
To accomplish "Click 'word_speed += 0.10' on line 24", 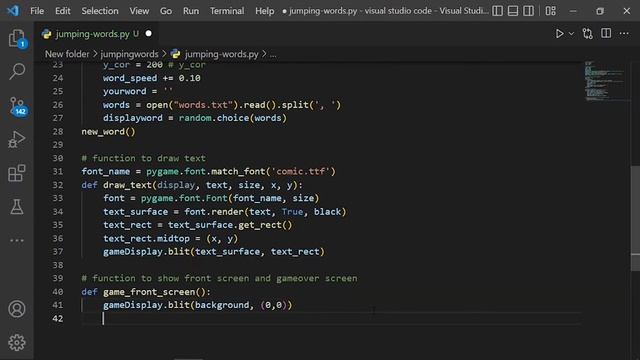I will [151, 78].
